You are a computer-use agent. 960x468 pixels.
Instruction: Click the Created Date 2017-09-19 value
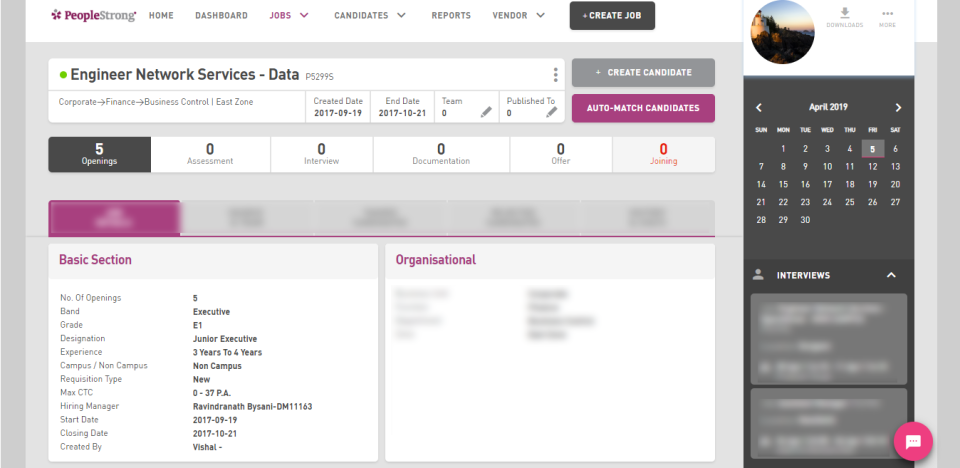click(x=338, y=113)
